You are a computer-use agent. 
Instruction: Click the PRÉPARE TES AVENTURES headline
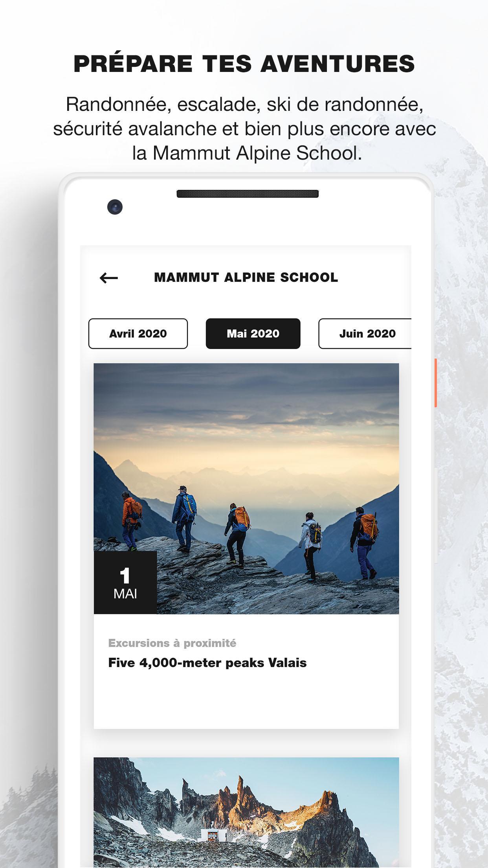pyautogui.click(x=244, y=64)
